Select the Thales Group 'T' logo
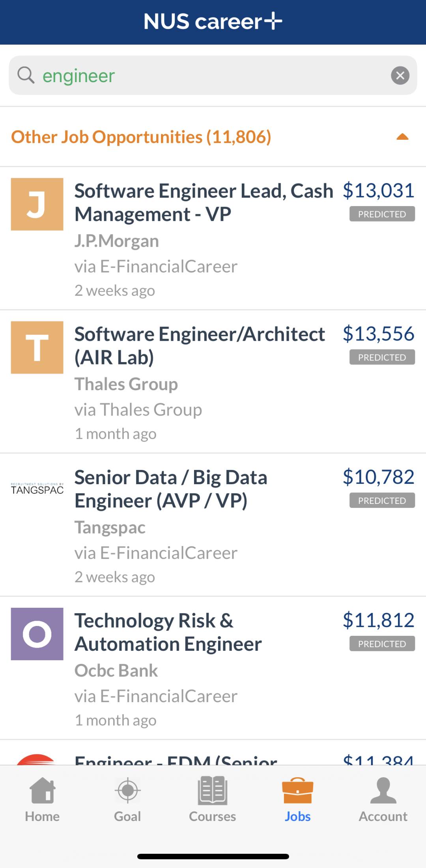The width and height of the screenshot is (426, 868). (x=37, y=348)
